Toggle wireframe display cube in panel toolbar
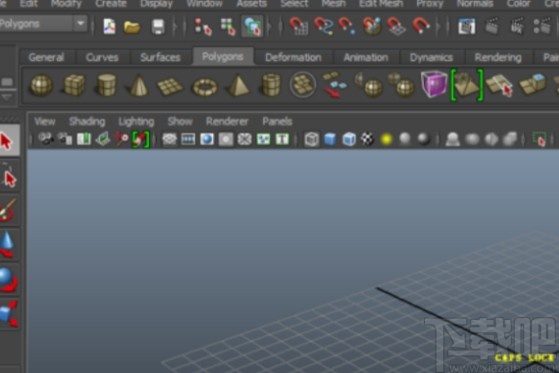 coord(312,139)
